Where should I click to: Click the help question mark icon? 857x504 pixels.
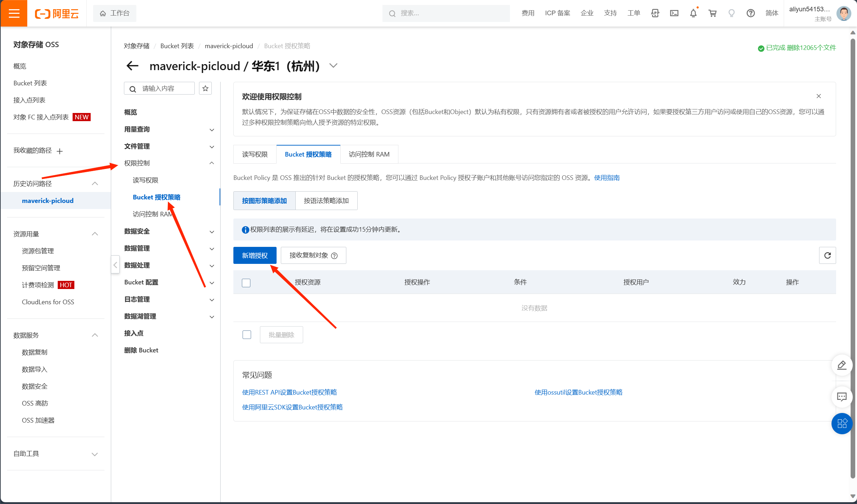750,13
